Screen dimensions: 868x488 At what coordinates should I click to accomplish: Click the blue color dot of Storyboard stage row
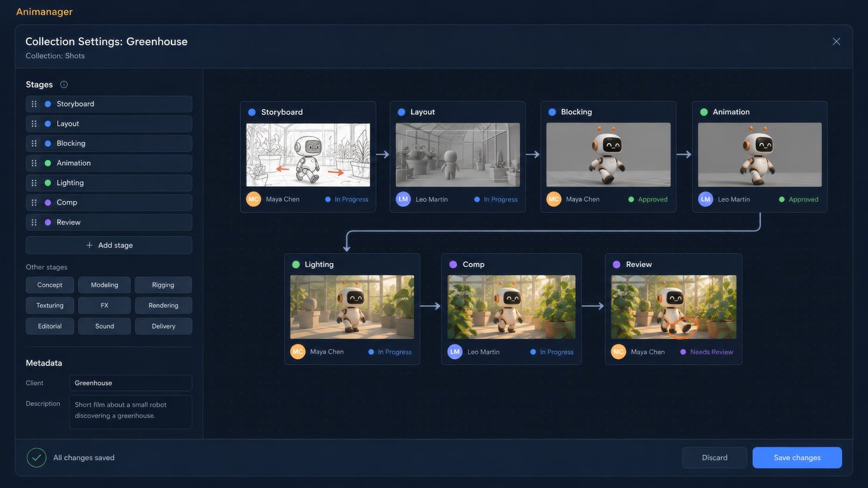coord(48,104)
